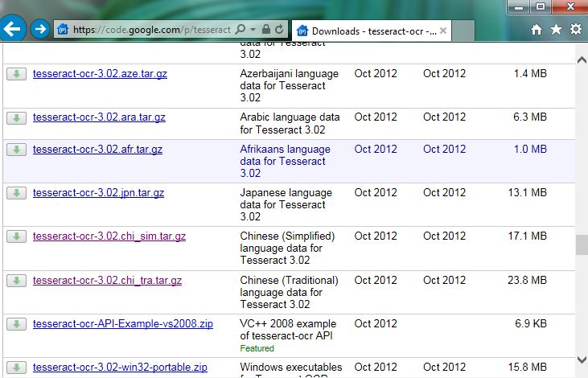The image size is (588, 378).
Task: Go to the Home page icon
Action: coord(537,29)
